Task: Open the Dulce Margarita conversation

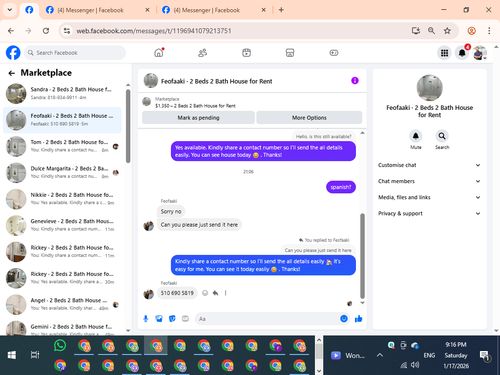Action: point(63,172)
